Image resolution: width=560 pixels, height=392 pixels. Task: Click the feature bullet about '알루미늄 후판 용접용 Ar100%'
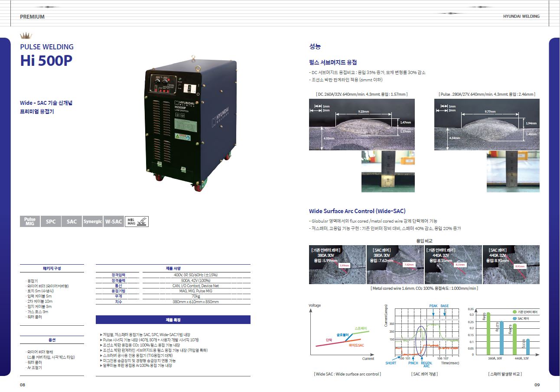tap(136, 366)
